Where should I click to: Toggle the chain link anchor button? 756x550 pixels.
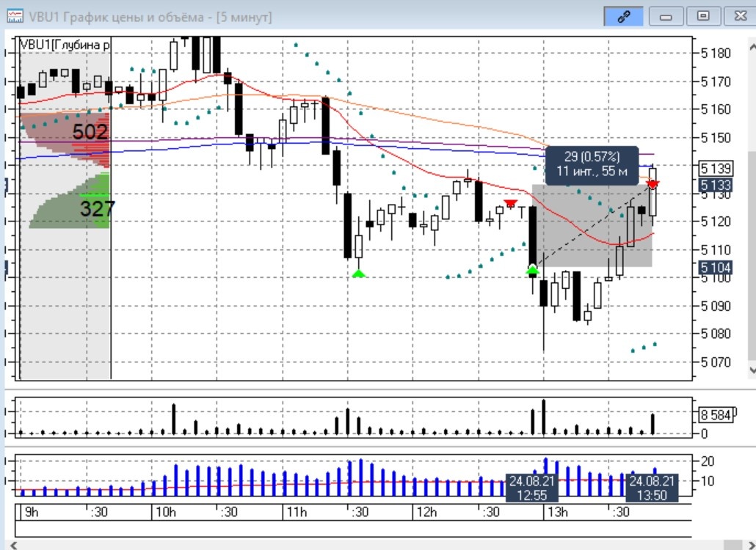click(x=623, y=17)
